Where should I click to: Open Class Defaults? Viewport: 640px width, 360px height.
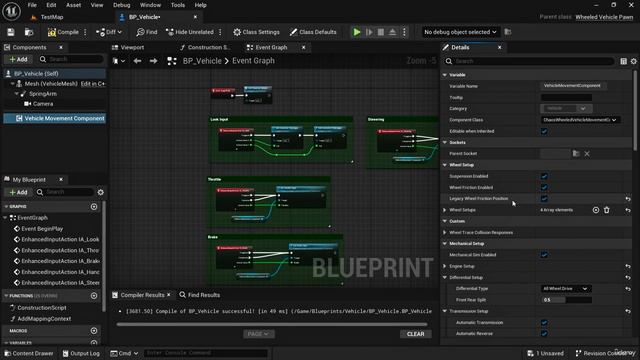(313, 32)
